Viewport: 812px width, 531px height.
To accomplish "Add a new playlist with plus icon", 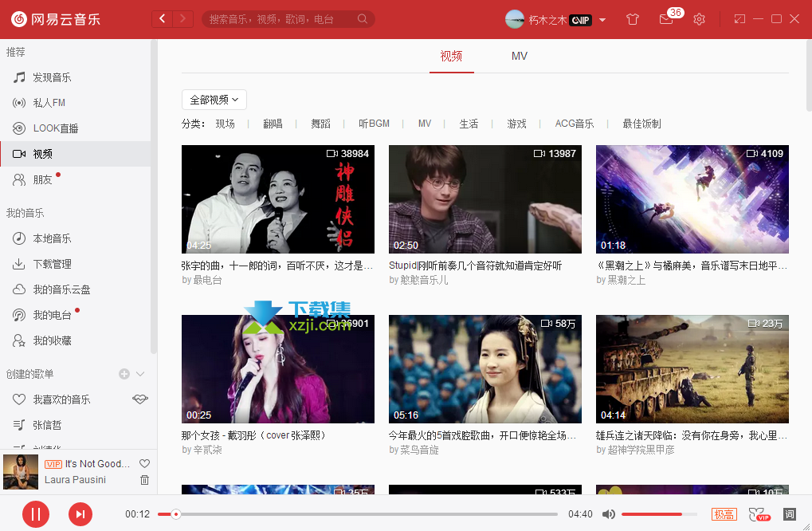I will tap(124, 373).
